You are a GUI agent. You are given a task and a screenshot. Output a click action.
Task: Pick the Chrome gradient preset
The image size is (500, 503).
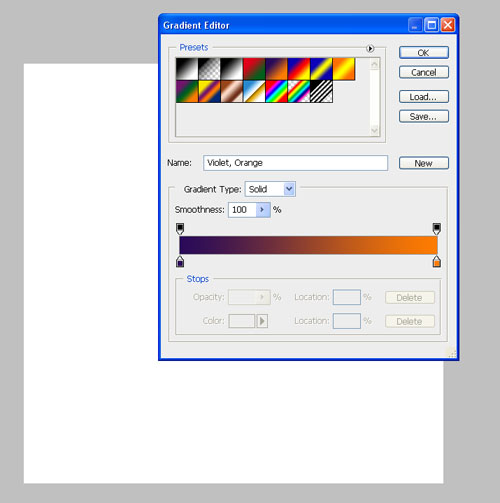click(254, 91)
